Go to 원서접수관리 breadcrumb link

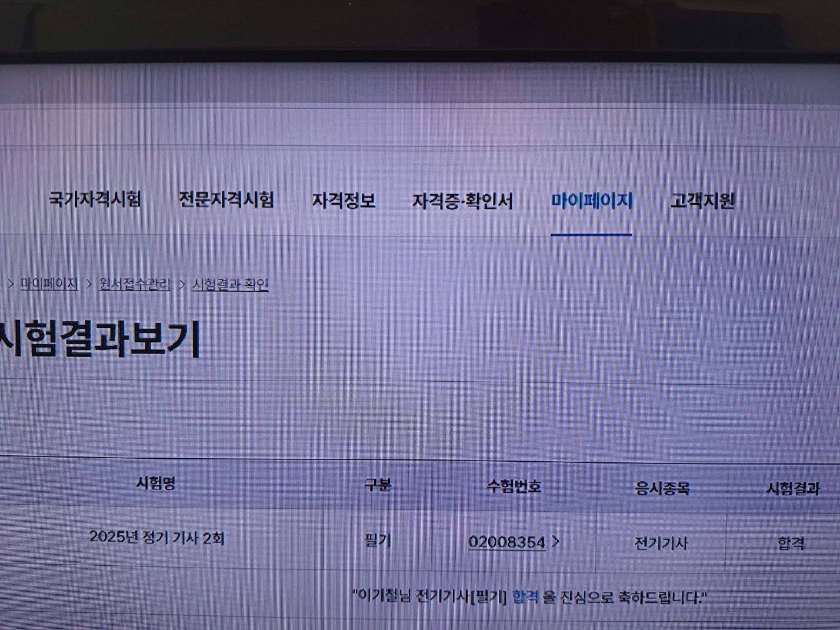135,284
